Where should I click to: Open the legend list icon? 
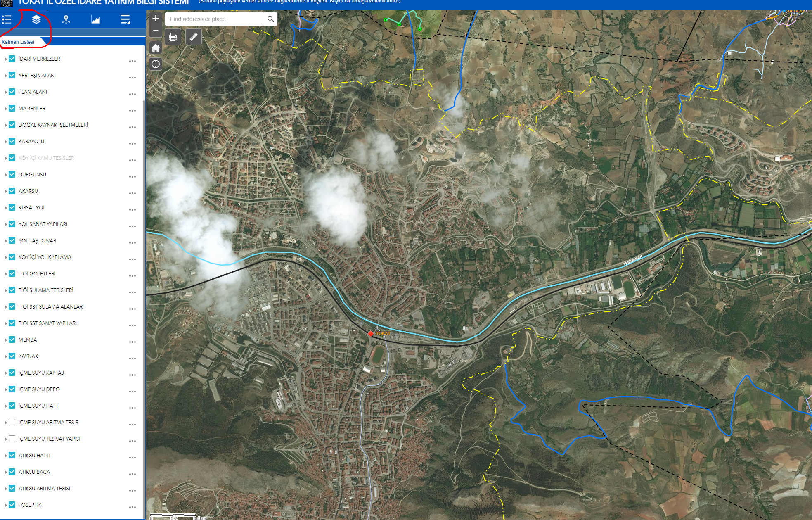coord(7,19)
